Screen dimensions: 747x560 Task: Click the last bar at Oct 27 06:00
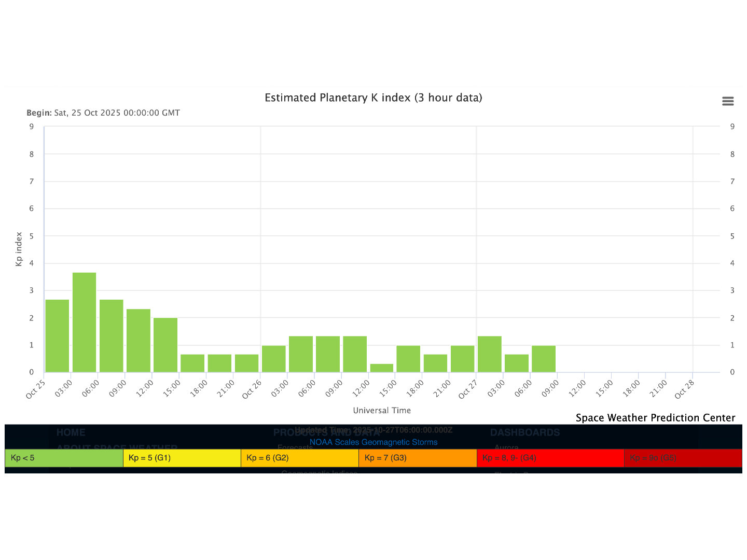tap(544, 359)
